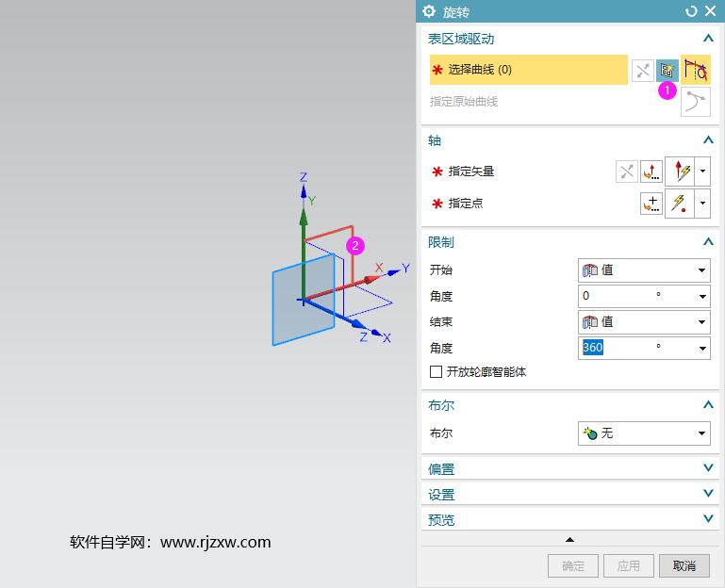Click the reverse direction icon beside 选择曲线
The height and width of the screenshot is (588, 725).
(643, 71)
